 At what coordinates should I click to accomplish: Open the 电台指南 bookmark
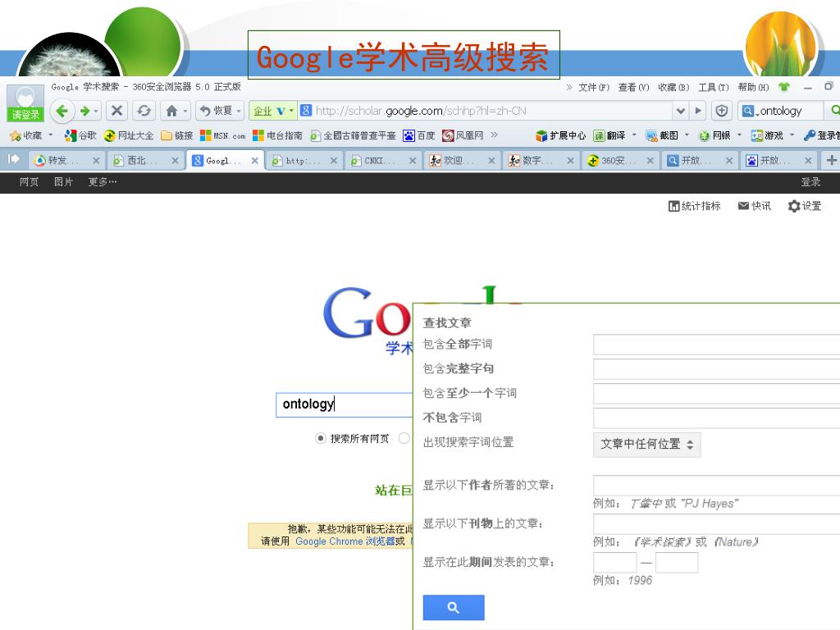click(x=277, y=135)
